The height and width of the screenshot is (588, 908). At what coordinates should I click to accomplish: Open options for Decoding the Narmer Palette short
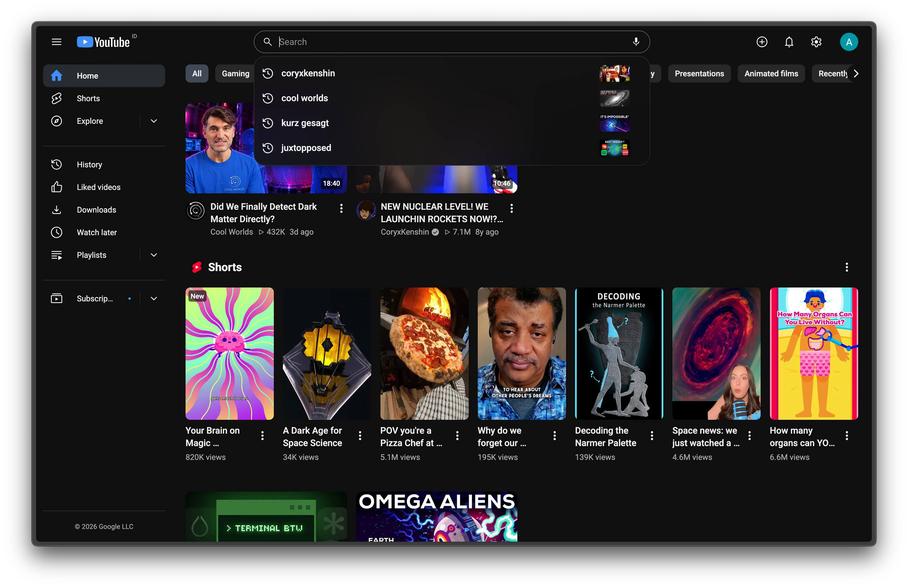click(x=652, y=435)
